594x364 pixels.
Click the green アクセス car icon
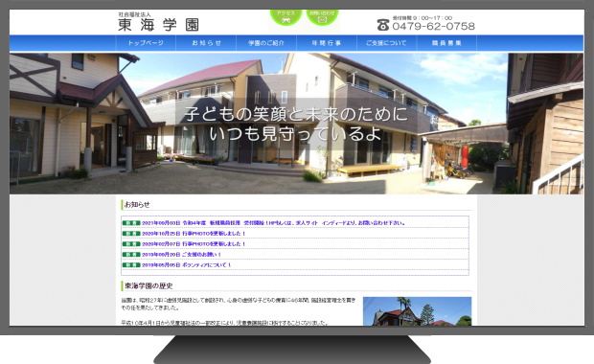coord(286,17)
